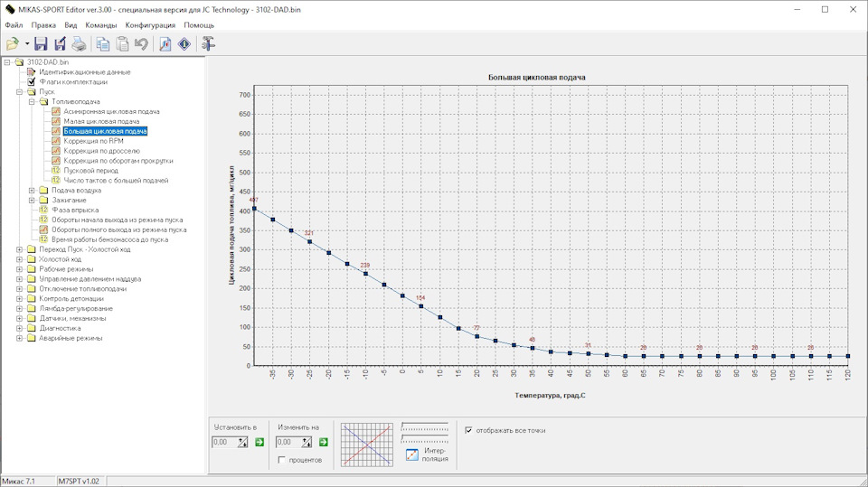Expand the Холостой ход folder

point(19,259)
